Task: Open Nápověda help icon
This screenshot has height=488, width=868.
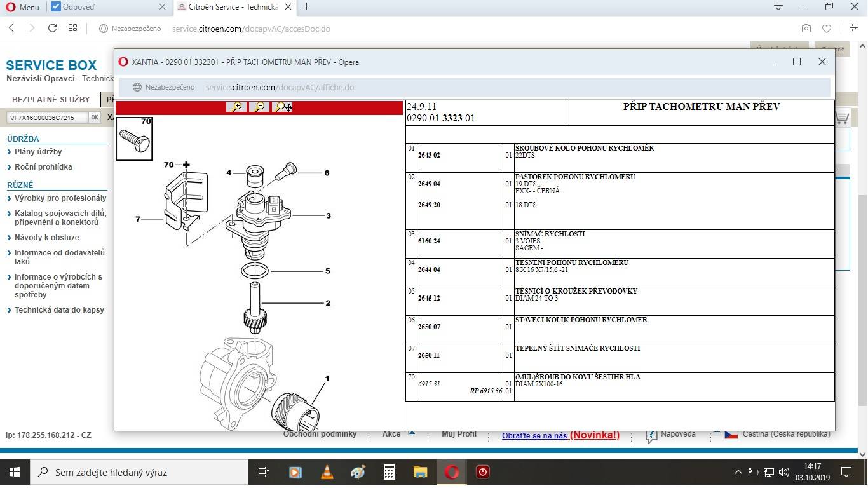Action: 651,435
